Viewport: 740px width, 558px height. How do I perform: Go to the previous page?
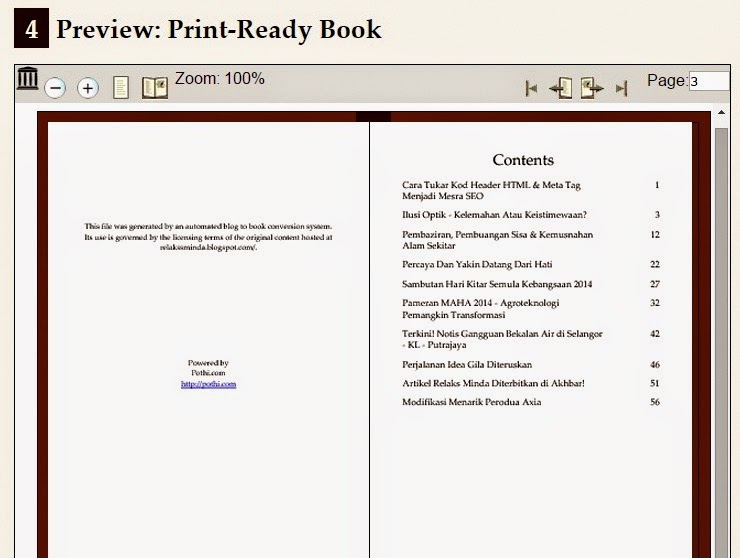tap(561, 88)
